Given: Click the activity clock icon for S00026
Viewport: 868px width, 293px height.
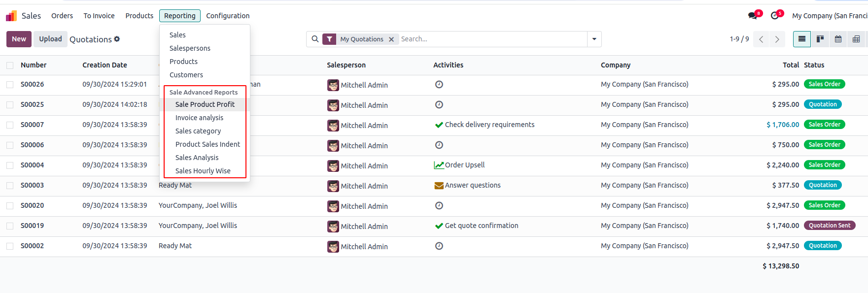Looking at the screenshot, I should pos(439,85).
